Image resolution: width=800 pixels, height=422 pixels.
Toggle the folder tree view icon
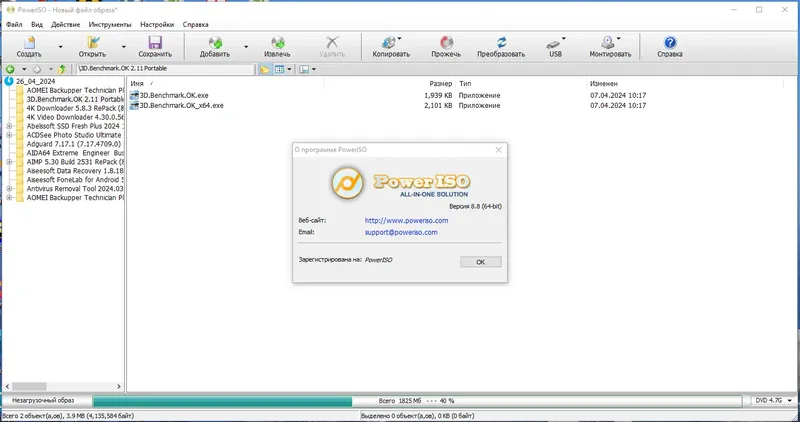tap(265, 69)
